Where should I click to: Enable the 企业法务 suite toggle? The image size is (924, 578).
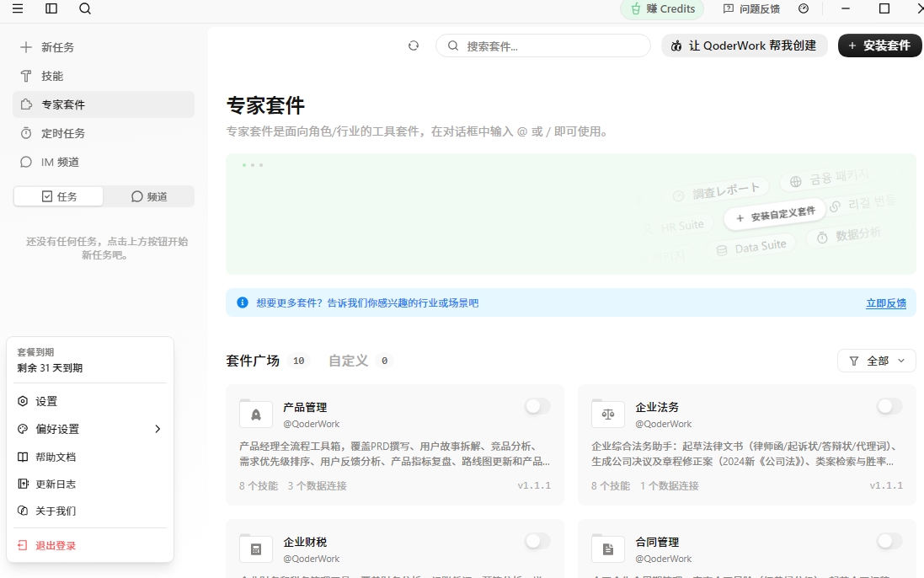[889, 406]
